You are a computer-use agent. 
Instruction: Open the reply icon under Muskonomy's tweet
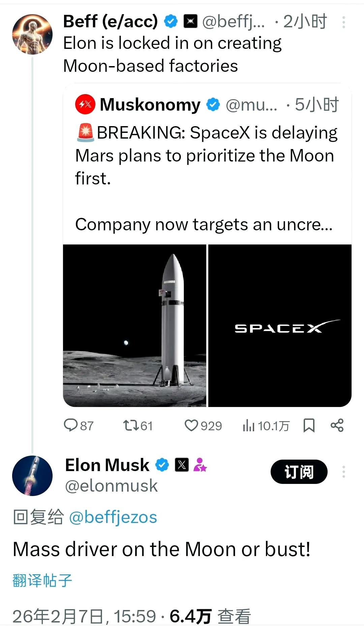[x=72, y=426]
